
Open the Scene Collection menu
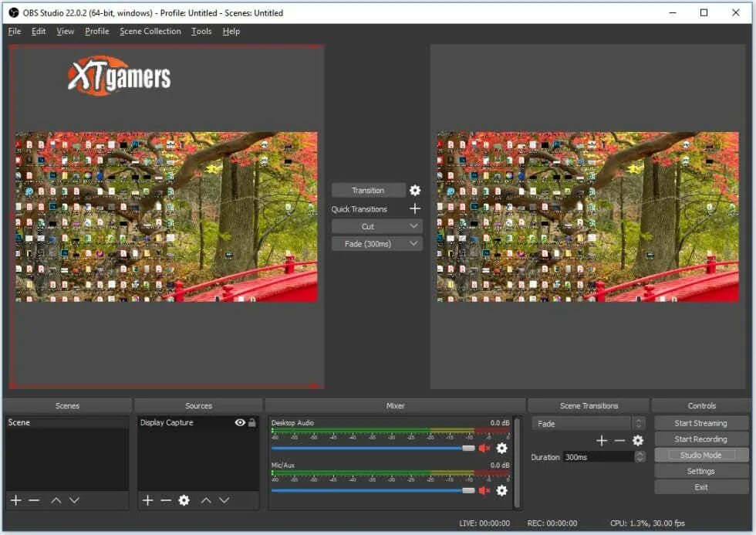[150, 32]
